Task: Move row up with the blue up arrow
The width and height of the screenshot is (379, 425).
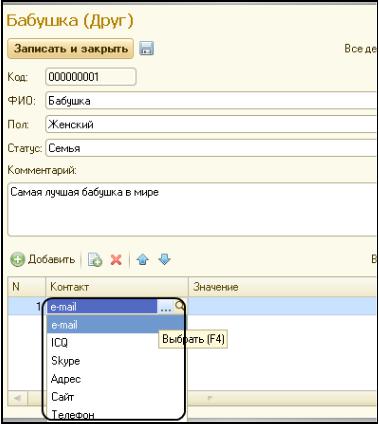Action: click(x=143, y=259)
